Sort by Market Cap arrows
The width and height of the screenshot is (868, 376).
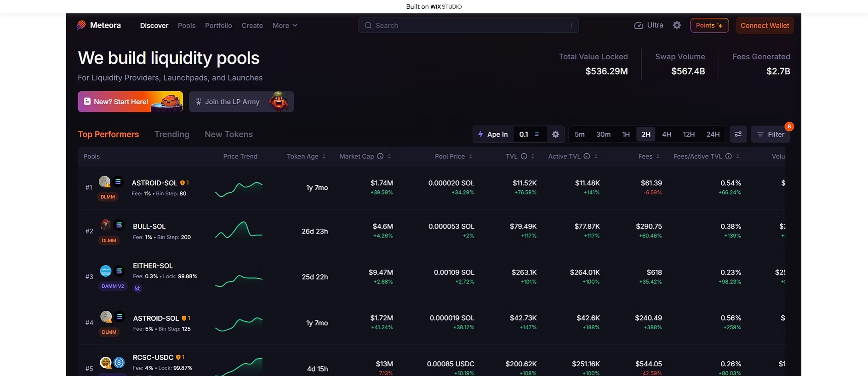coord(389,156)
